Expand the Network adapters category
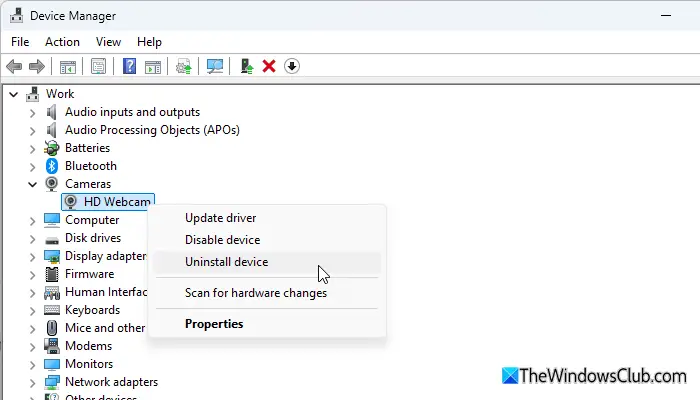700x400 pixels. pos(33,382)
